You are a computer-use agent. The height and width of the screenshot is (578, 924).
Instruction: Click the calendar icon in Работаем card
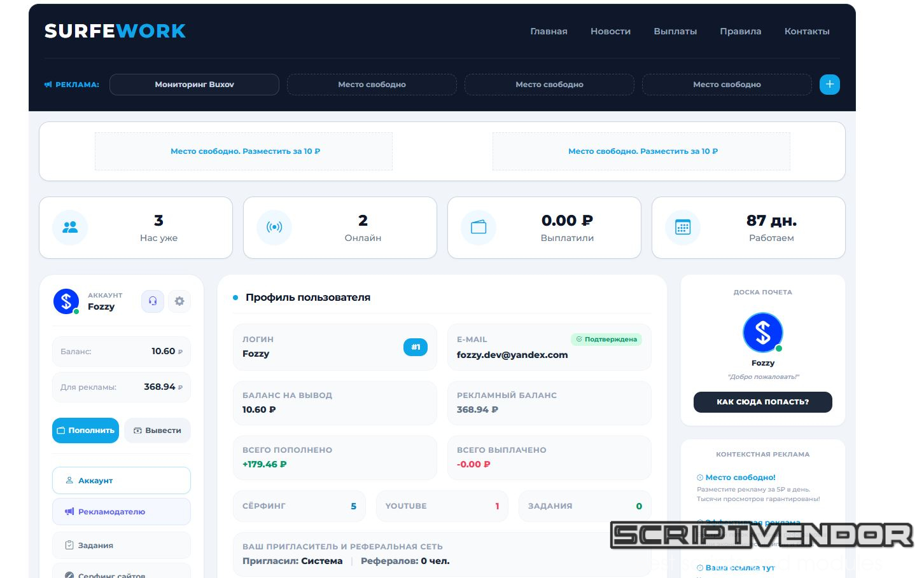683,227
